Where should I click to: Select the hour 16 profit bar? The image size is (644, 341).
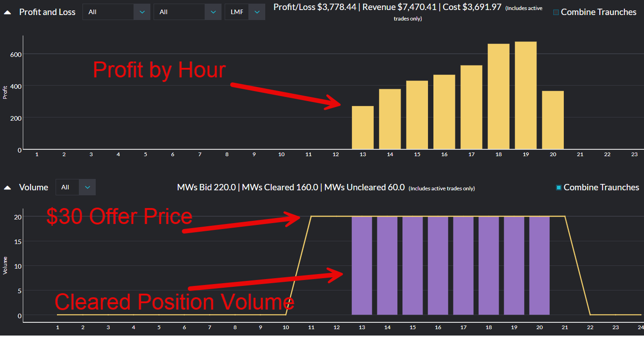click(444, 112)
